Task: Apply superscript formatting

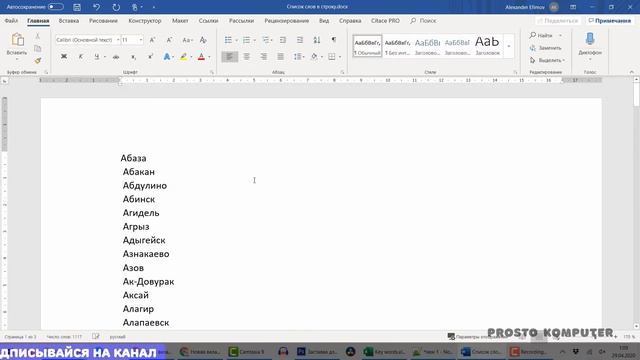Action: (x=151, y=57)
